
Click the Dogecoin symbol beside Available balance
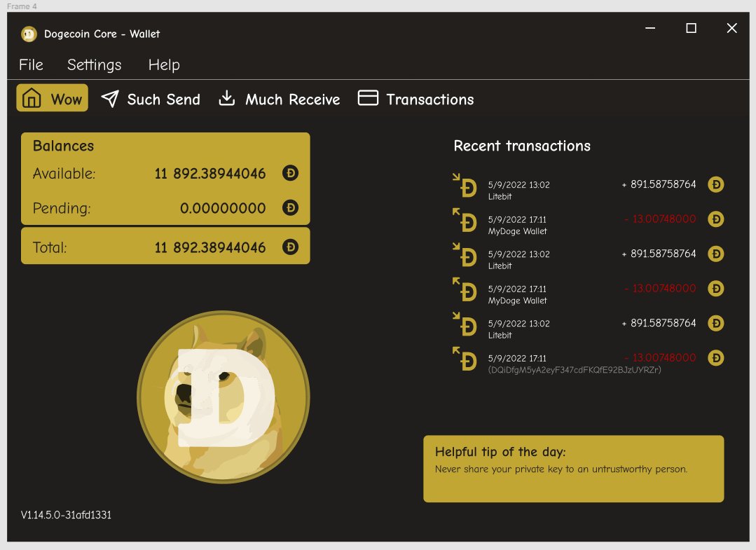click(x=290, y=173)
